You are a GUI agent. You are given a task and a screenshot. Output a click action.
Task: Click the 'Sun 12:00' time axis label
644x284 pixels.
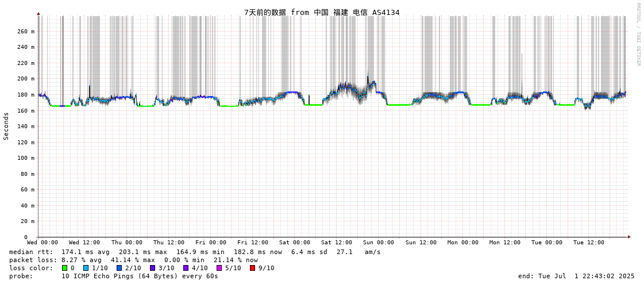coord(421,243)
